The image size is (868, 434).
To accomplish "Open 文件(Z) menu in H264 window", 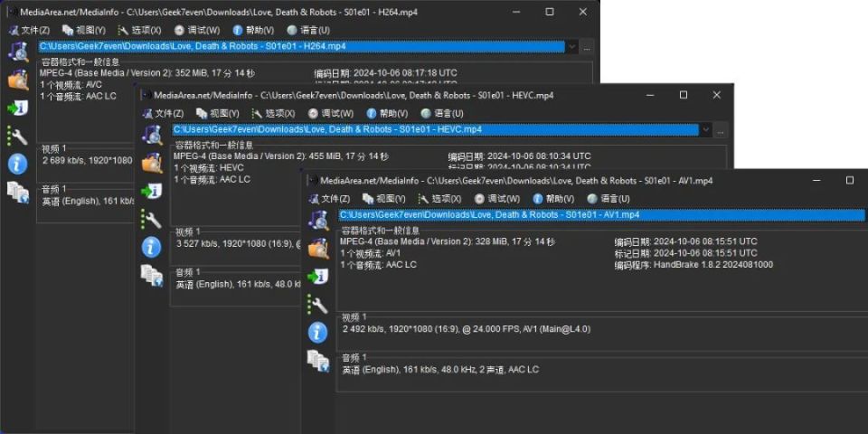I will [29, 30].
